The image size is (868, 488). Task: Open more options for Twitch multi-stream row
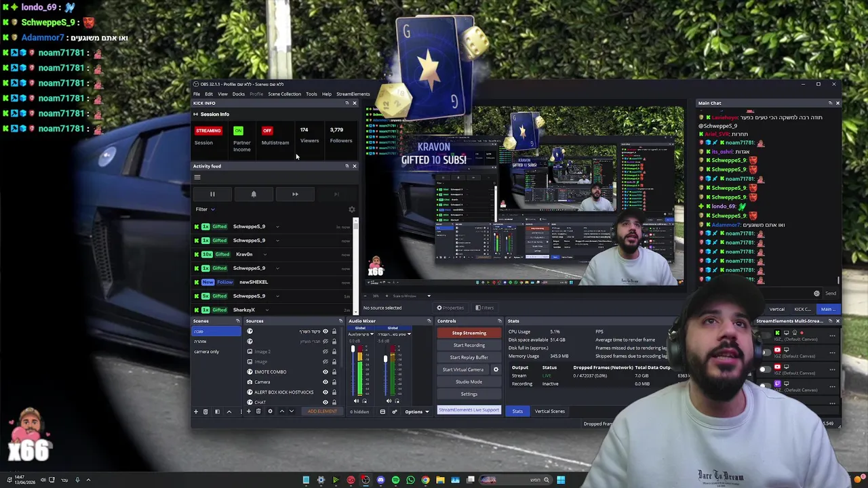pyautogui.click(x=832, y=386)
